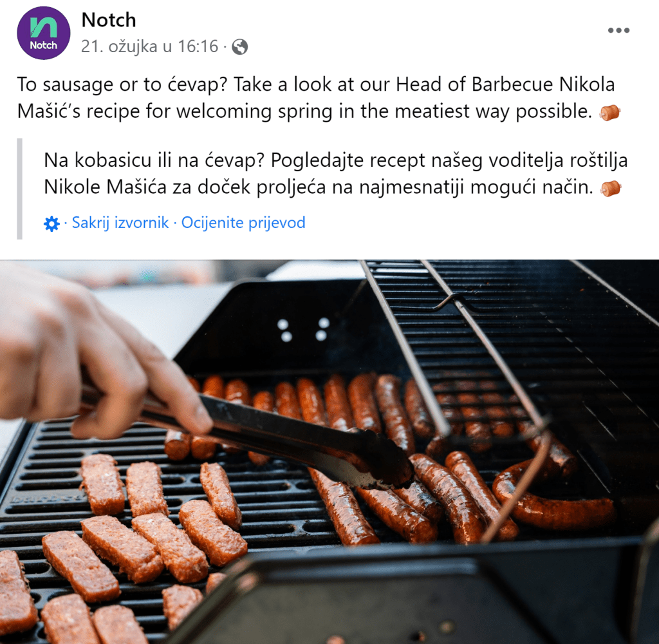
Task: Click the globe public audience icon
Action: tap(239, 47)
